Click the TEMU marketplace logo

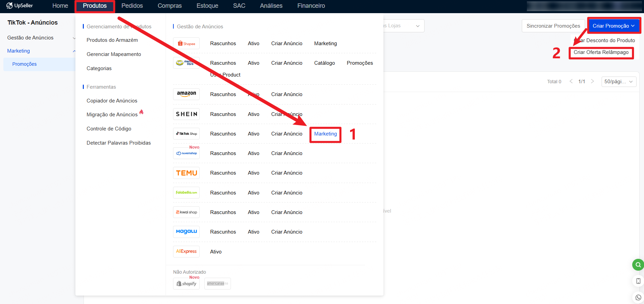pos(186,173)
